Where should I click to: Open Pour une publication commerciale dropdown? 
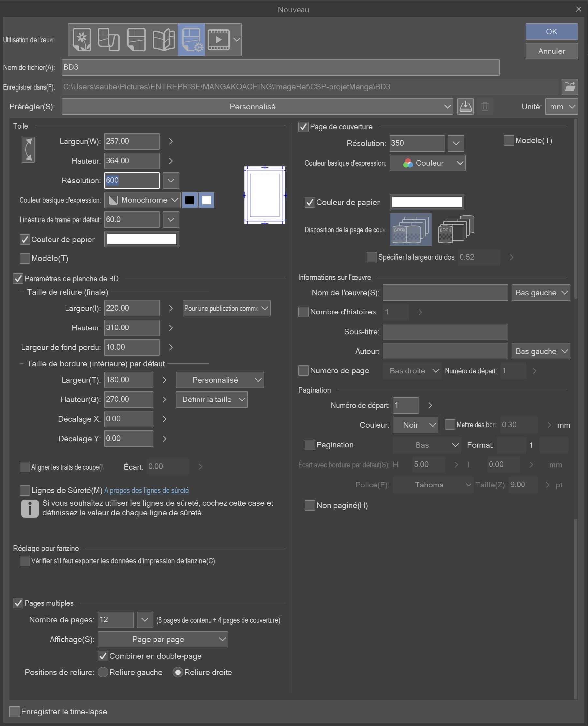[226, 308]
